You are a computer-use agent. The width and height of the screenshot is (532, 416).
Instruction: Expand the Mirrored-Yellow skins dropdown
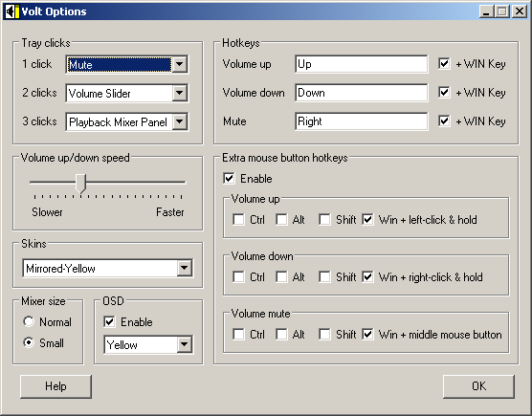point(185,268)
